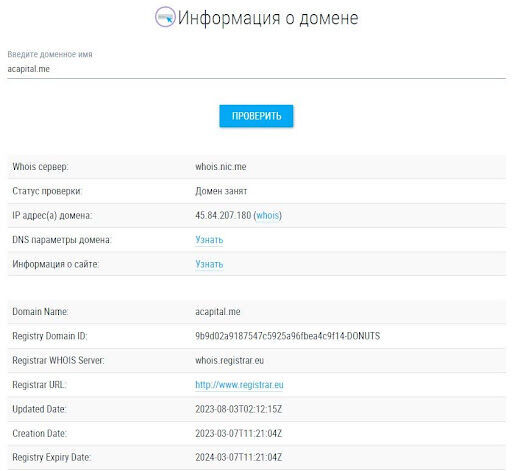Select the Updated Date value 2023-08-03T02:12:15Z
Image resolution: width=512 pixels, height=471 pixels.
(239, 409)
